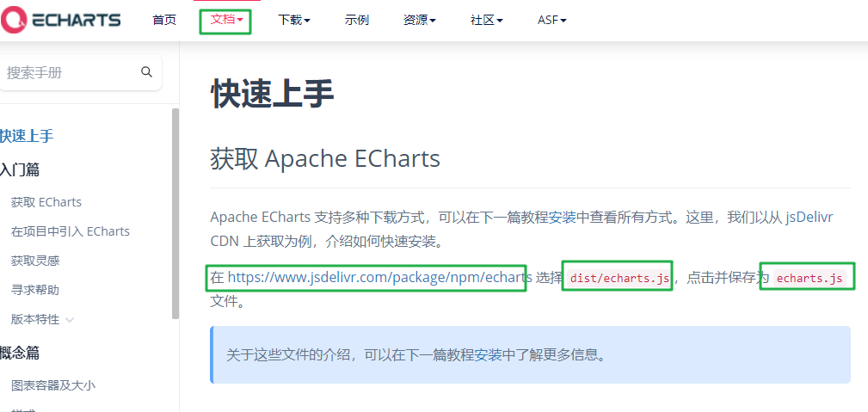Go to the 示例 page
The width and height of the screenshot is (868, 412).
click(x=356, y=21)
